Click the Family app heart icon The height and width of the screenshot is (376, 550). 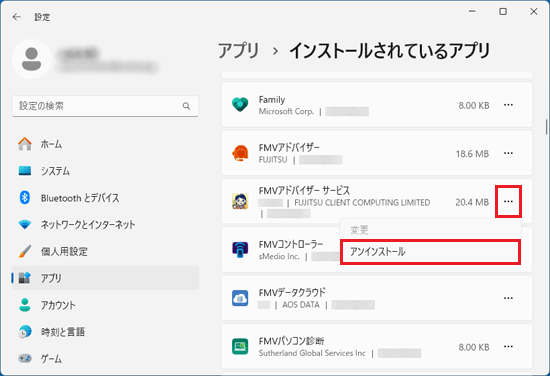tap(240, 105)
